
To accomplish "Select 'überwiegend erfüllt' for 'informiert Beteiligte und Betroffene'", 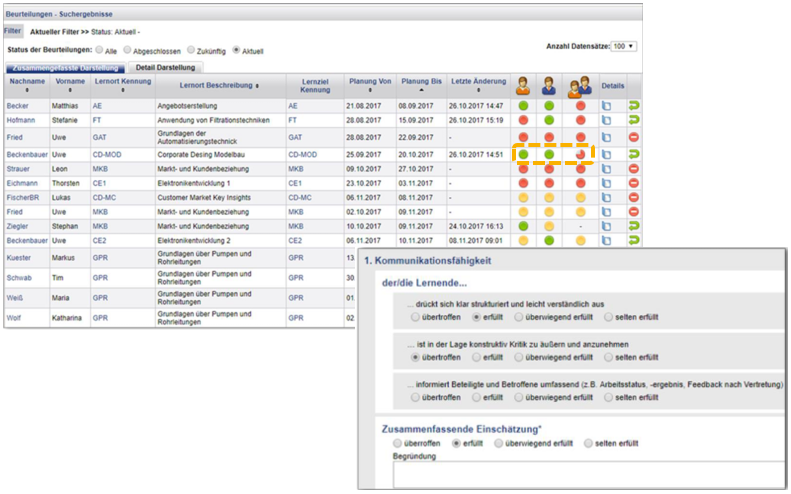I will click(x=519, y=398).
